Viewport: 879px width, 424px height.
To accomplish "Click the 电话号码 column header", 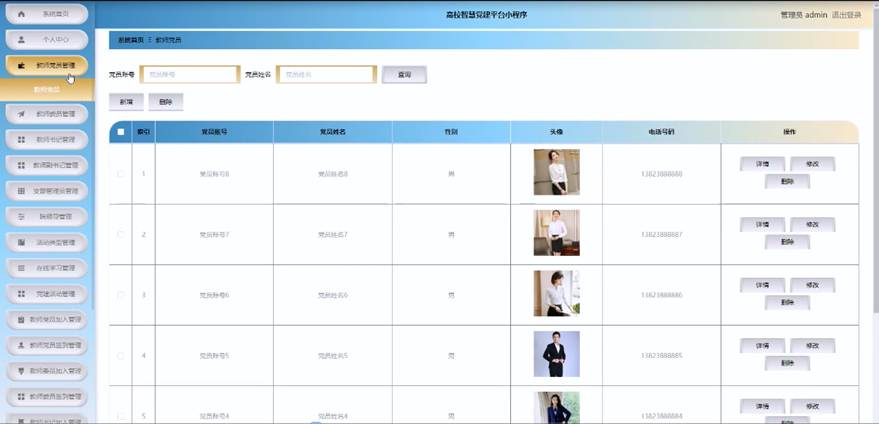I will coord(661,132).
